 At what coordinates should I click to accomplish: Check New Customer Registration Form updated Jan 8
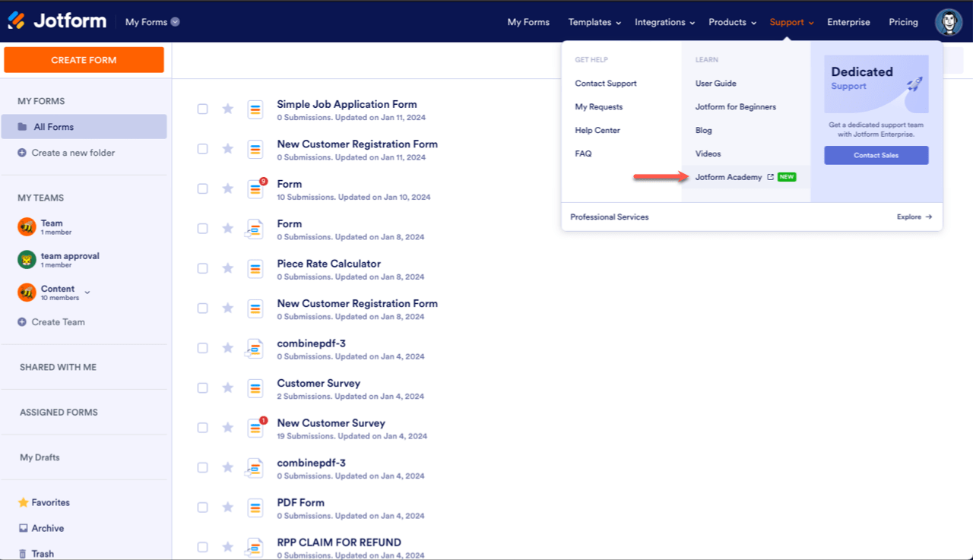203,308
